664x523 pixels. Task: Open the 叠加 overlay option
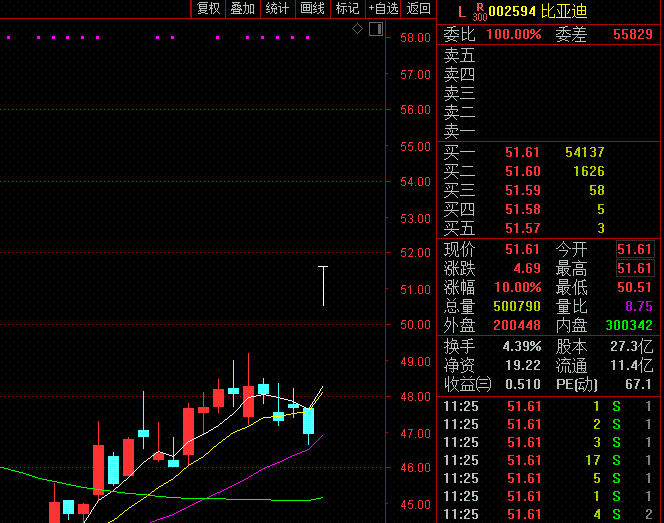243,8
